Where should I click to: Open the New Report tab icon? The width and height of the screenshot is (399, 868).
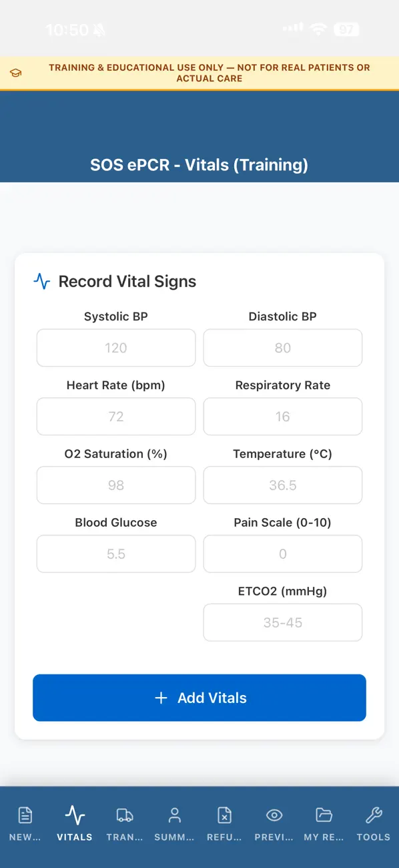(x=25, y=815)
